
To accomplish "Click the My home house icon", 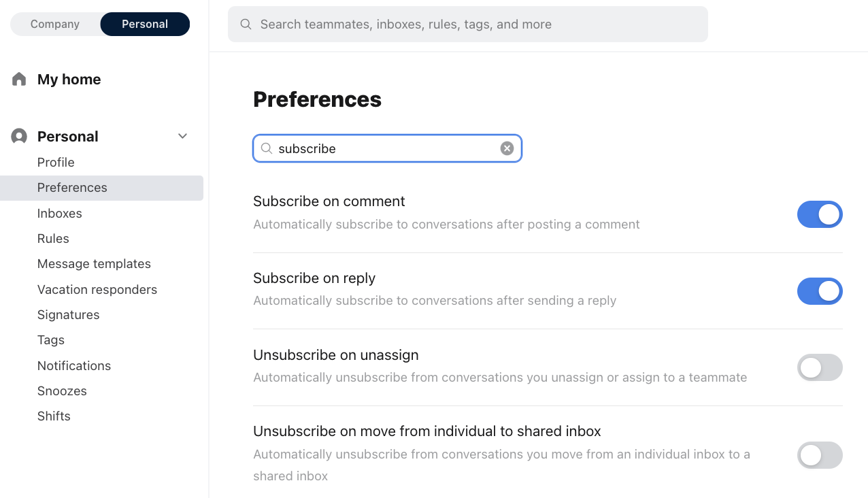I will tap(19, 79).
